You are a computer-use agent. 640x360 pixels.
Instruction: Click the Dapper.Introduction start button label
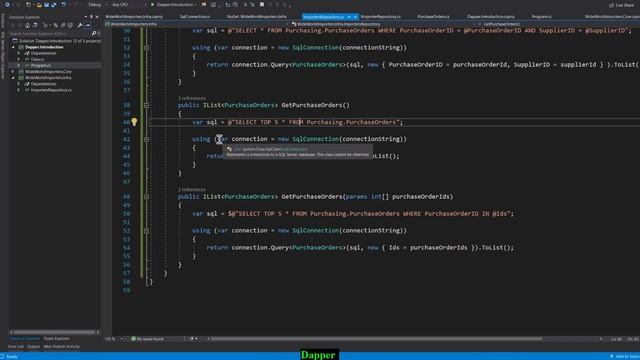coord(175,5)
